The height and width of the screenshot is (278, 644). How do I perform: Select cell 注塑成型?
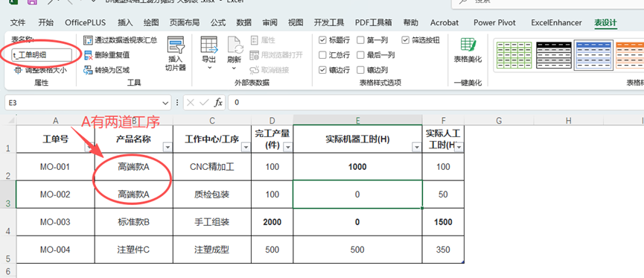(x=212, y=250)
